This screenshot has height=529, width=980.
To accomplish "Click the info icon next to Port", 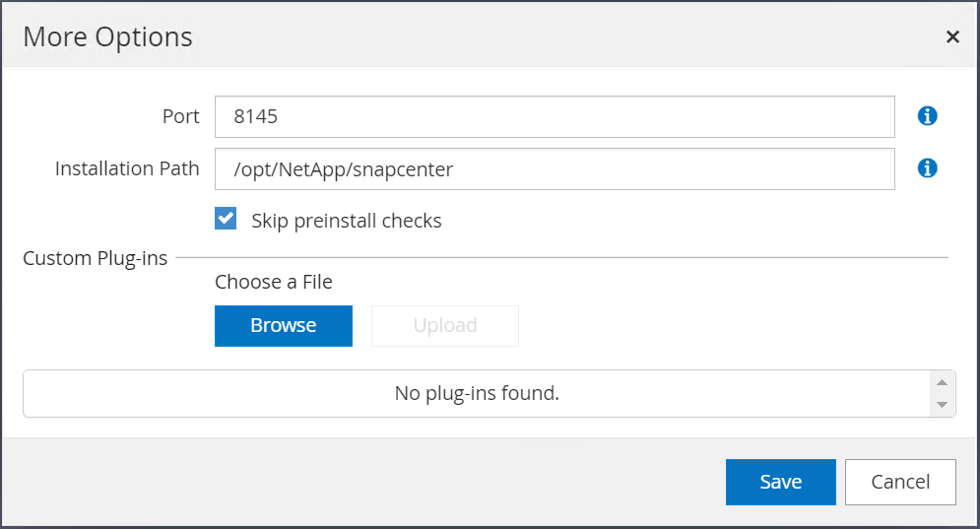I will coord(927,116).
